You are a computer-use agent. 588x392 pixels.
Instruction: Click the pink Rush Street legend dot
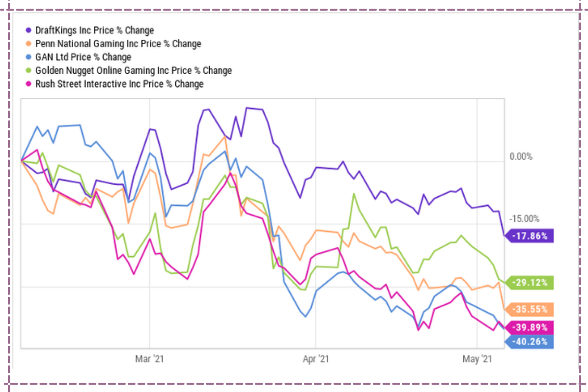click(28, 84)
